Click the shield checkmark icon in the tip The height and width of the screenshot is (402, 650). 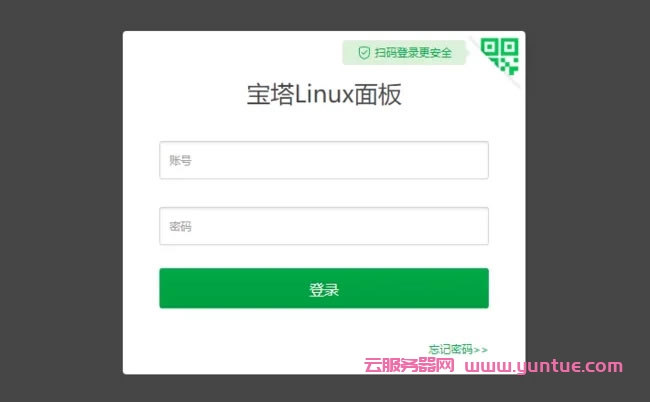364,53
